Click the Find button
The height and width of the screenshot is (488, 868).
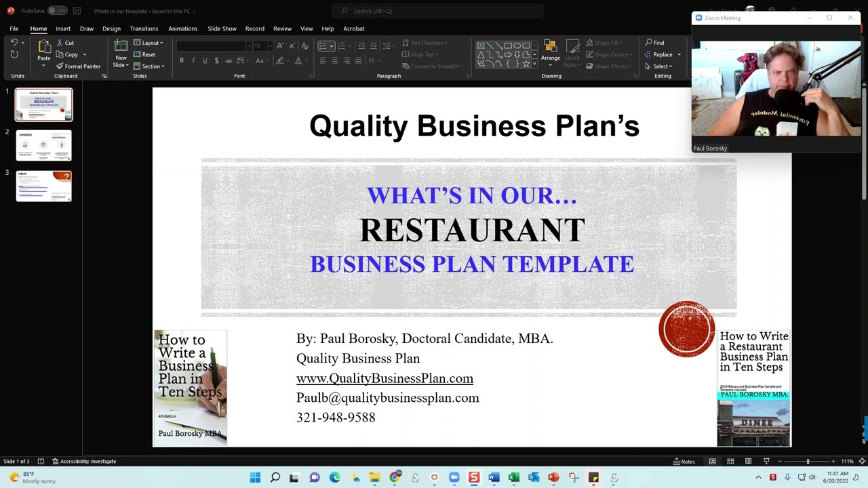[x=654, y=43]
